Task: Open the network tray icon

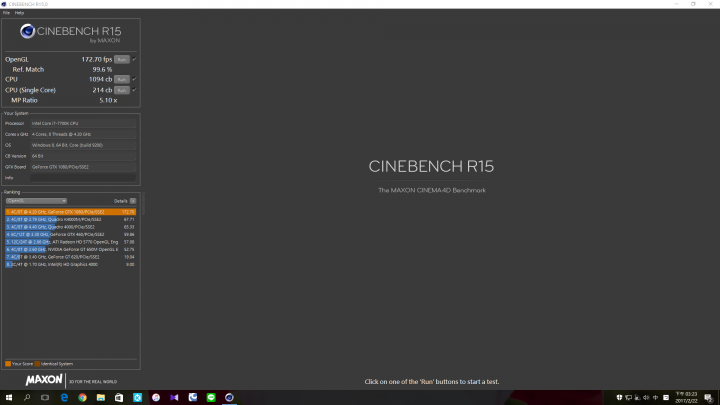Action: (x=637, y=398)
